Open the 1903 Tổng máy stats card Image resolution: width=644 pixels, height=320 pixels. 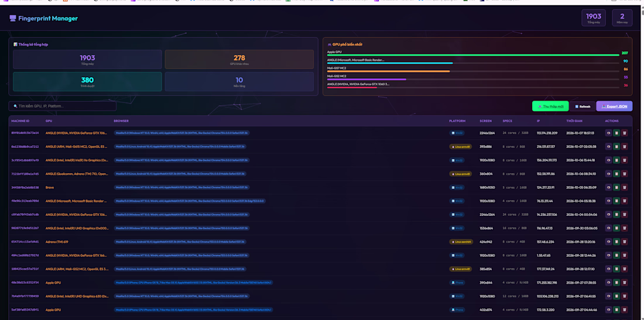point(87,60)
